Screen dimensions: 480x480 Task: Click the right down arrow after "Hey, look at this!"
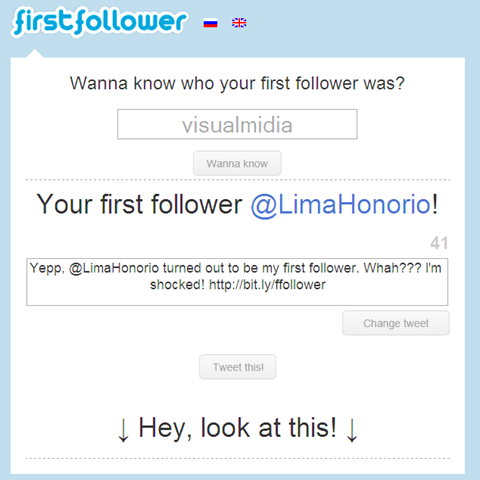coord(352,430)
